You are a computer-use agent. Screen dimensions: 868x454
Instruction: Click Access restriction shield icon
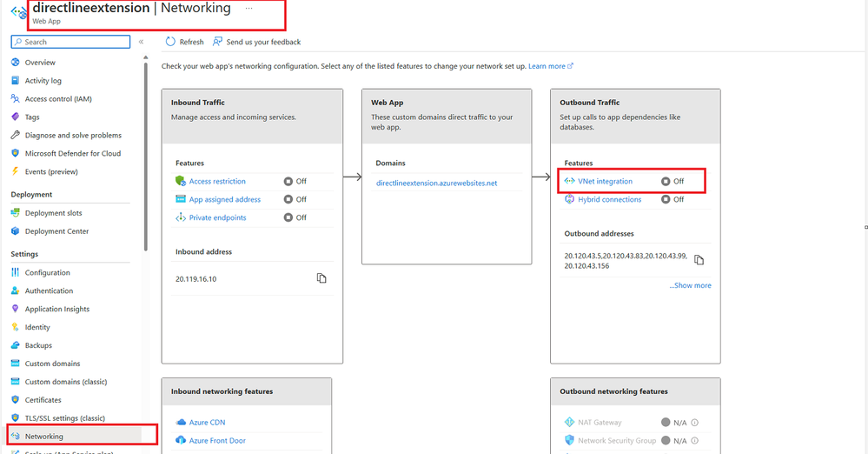tap(181, 181)
